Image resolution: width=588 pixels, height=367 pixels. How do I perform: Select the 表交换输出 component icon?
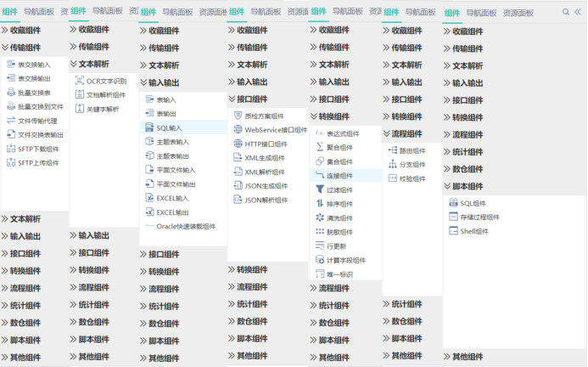click(x=11, y=78)
